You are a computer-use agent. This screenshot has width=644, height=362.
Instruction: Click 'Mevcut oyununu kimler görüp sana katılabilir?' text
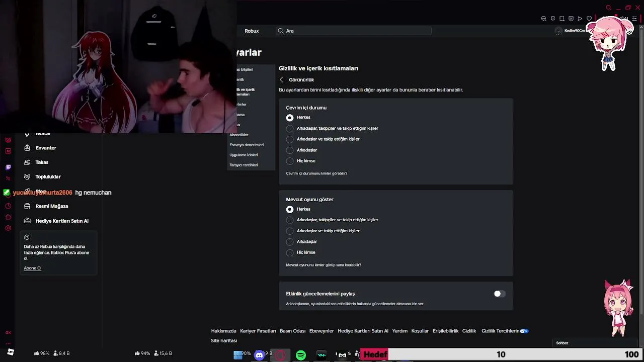pos(324,265)
